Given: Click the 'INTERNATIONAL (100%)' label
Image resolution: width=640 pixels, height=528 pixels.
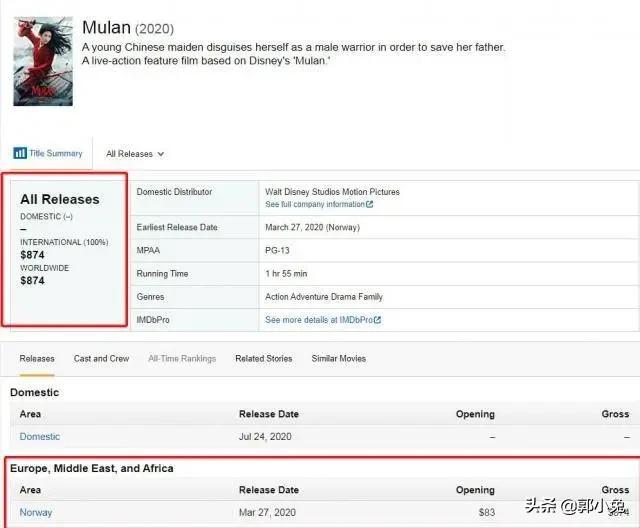Looking at the screenshot, I should [x=64, y=242].
